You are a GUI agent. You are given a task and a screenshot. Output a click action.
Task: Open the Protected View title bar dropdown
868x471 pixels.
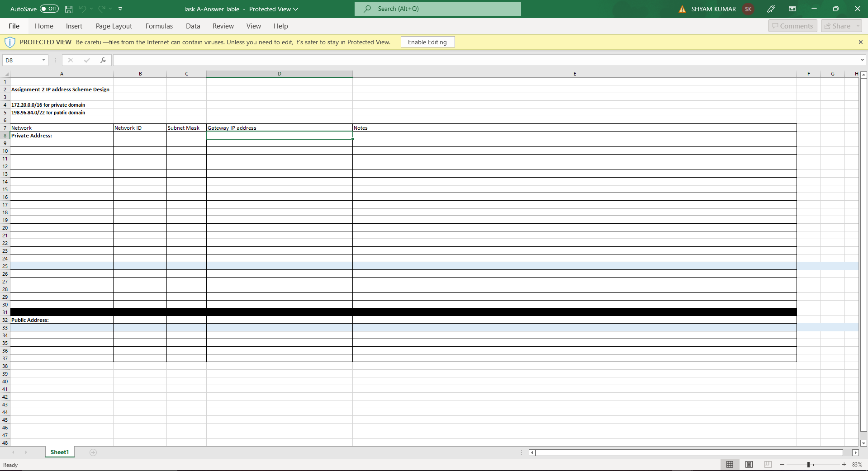click(x=295, y=9)
